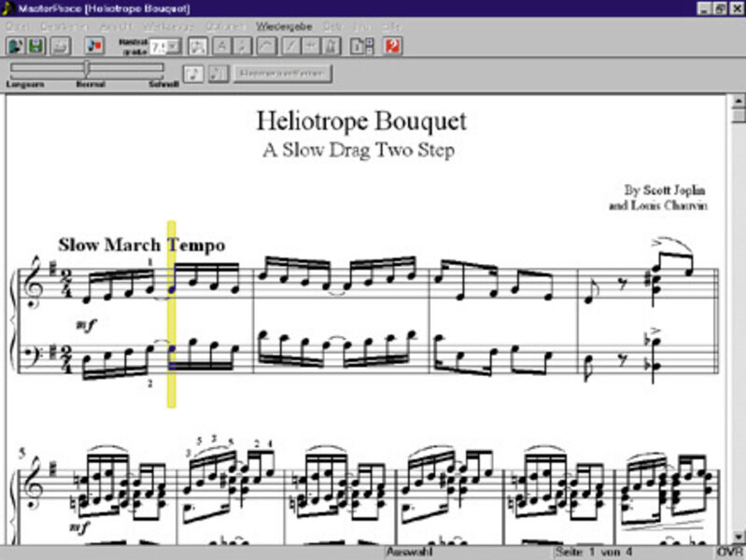The width and height of the screenshot is (746, 560).
Task: Choose the selection tool icon
Action: point(198,46)
